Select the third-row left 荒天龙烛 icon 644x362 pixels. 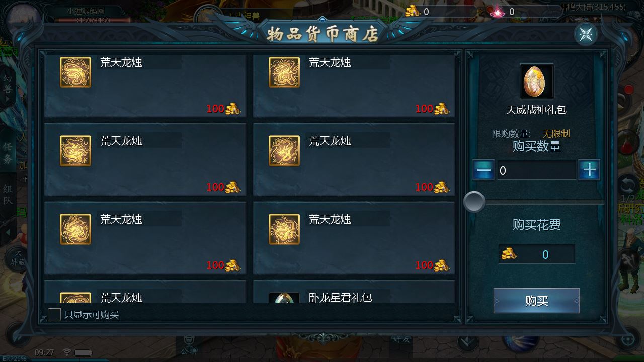75,229
